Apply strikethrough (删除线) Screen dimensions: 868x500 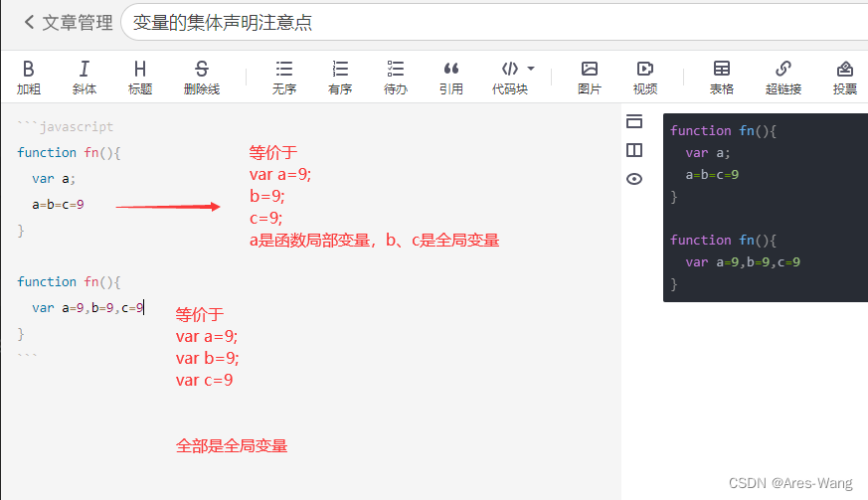pyautogui.click(x=202, y=77)
